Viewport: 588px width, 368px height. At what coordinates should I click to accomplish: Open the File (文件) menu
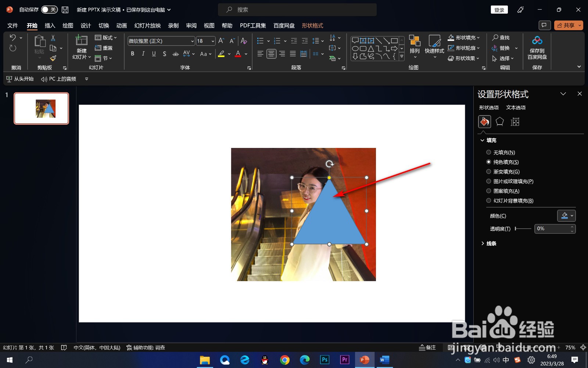(x=12, y=25)
